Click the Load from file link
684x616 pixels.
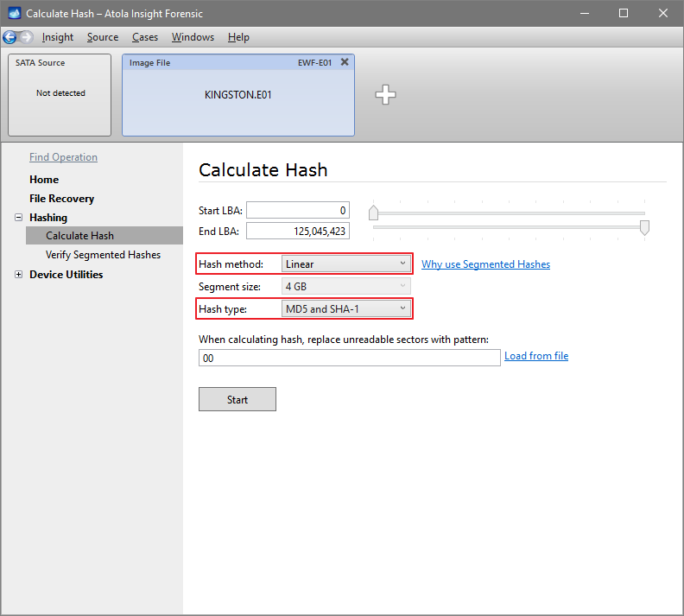pyautogui.click(x=536, y=356)
